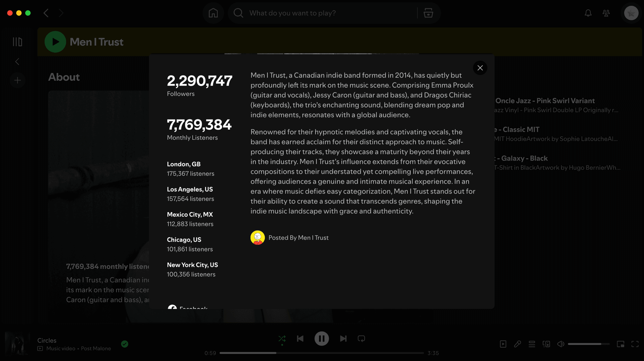Click 'New York City, US' city entry
This screenshot has height=361, width=644.
[193, 265]
